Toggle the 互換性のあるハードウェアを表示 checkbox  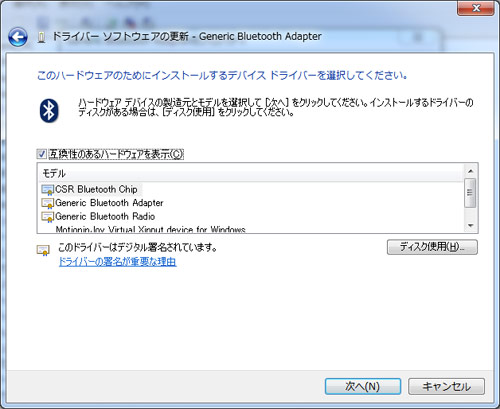click(x=41, y=154)
